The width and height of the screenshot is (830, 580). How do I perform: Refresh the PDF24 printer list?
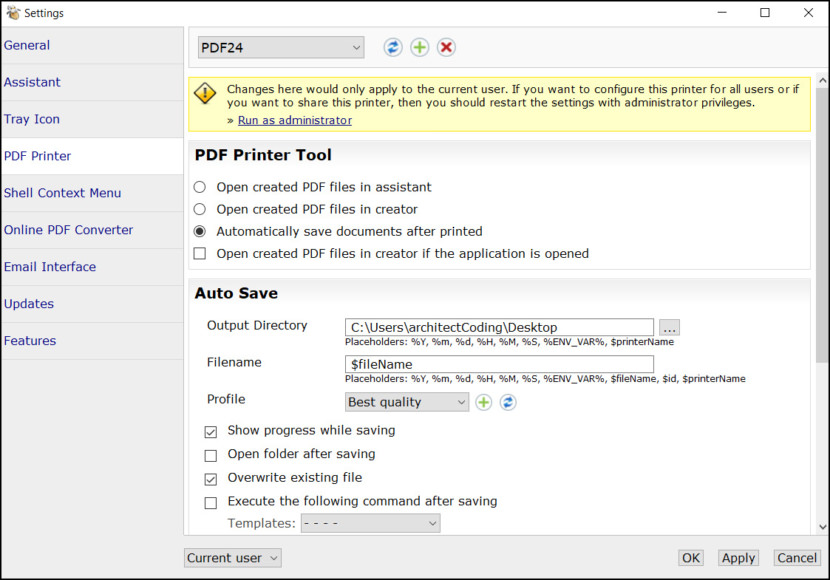[392, 47]
